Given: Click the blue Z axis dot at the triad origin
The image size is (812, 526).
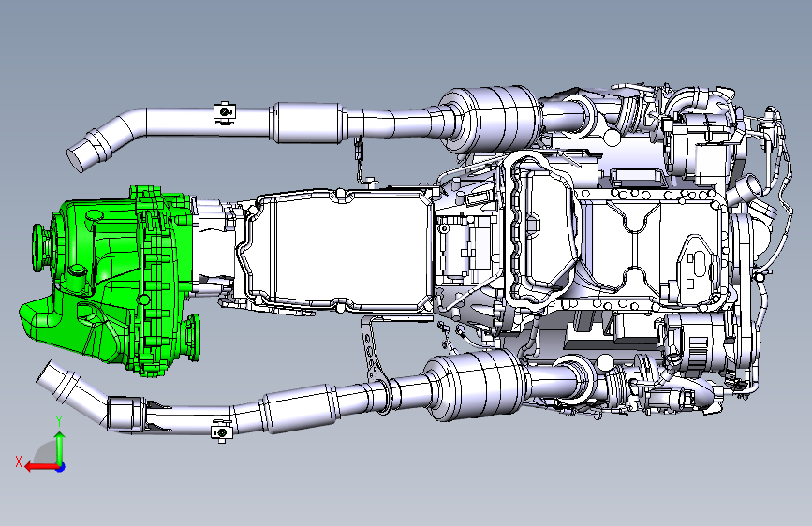Looking at the screenshot, I should pyautogui.click(x=61, y=467).
